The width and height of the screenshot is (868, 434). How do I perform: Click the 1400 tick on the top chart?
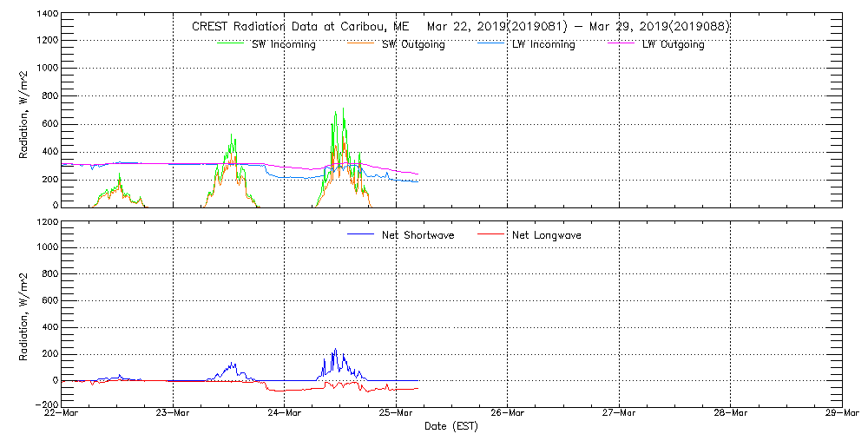[x=47, y=15]
